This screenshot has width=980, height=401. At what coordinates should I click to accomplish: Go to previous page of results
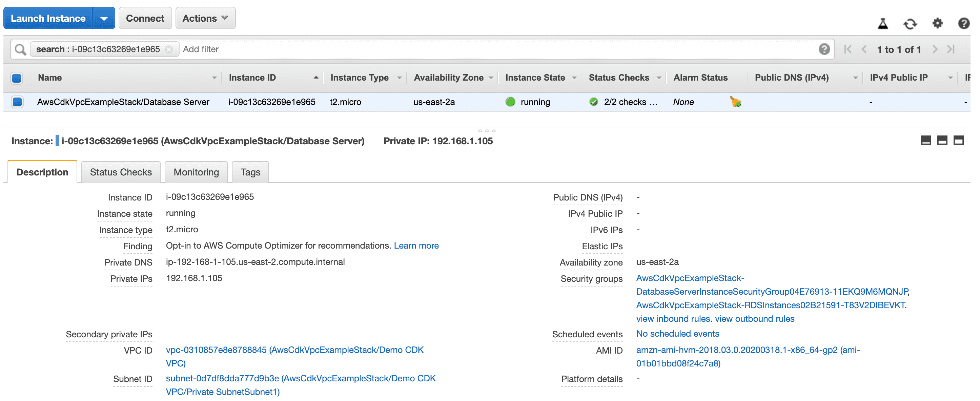pos(864,49)
